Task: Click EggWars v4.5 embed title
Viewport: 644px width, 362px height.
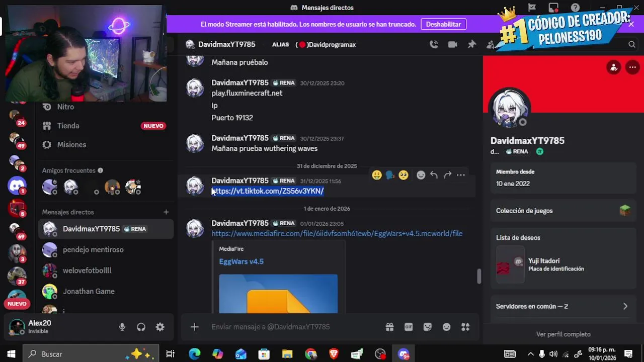Action: [x=242, y=261]
